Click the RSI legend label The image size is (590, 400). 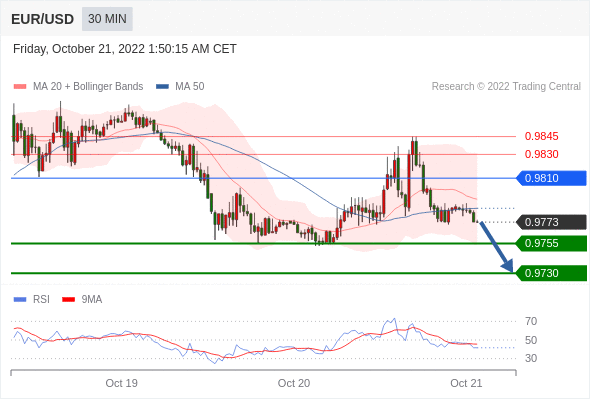(41, 300)
